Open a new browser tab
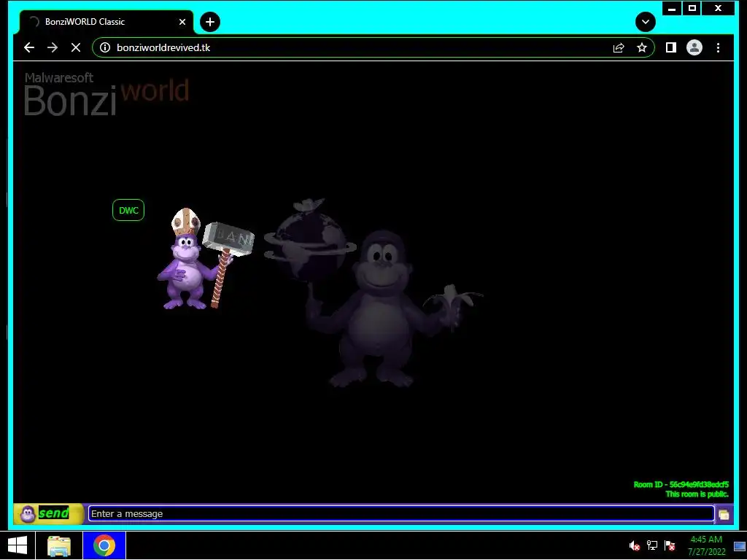This screenshot has width=747, height=560. pyautogui.click(x=209, y=22)
